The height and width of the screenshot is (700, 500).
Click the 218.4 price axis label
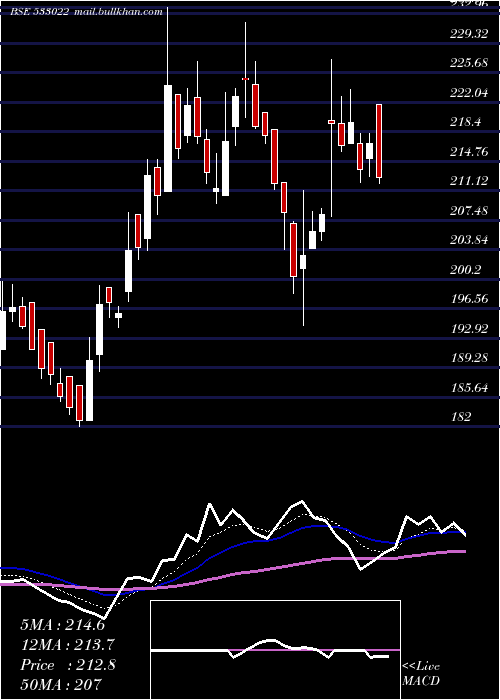(x=466, y=122)
